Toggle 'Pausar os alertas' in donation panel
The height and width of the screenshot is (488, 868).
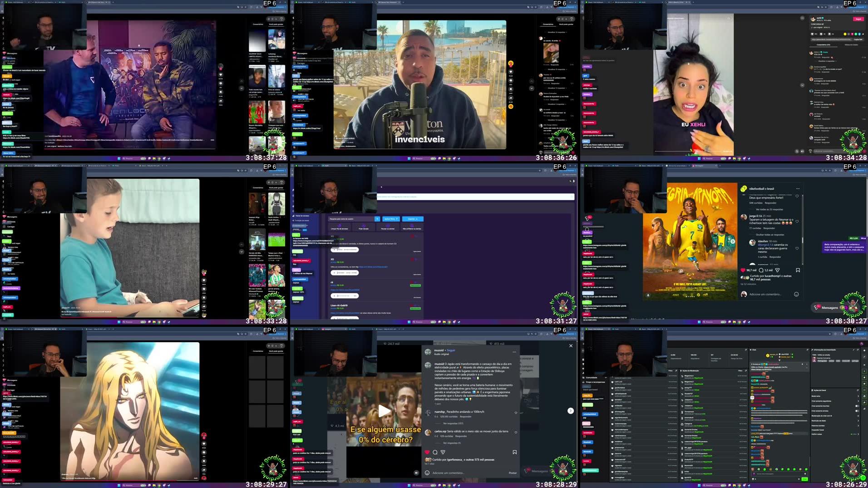pyautogui.click(x=387, y=227)
